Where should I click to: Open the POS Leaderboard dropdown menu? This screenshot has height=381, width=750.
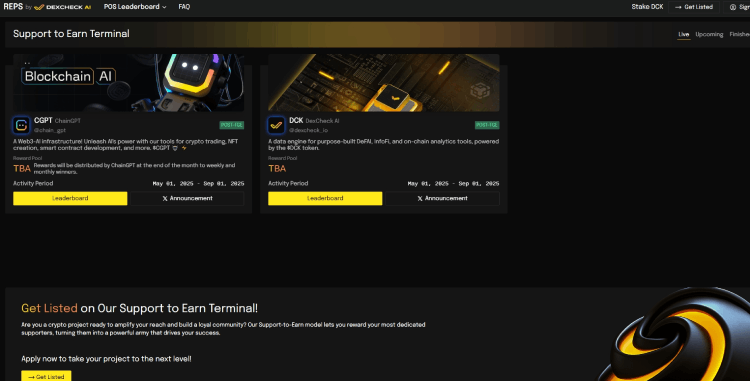pyautogui.click(x=135, y=7)
